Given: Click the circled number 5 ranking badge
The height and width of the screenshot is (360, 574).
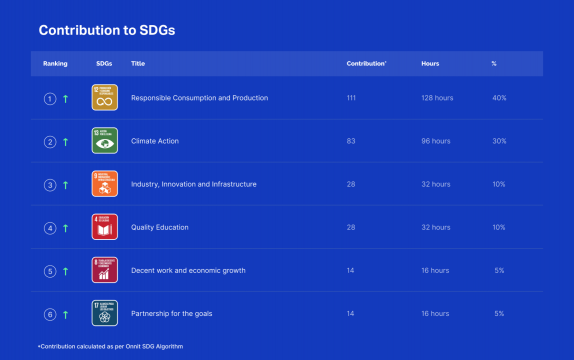Looking at the screenshot, I should pyautogui.click(x=50, y=271).
